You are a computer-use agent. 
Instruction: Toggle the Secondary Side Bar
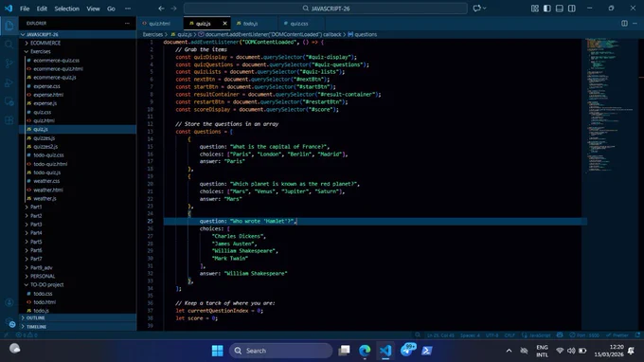[x=572, y=9]
